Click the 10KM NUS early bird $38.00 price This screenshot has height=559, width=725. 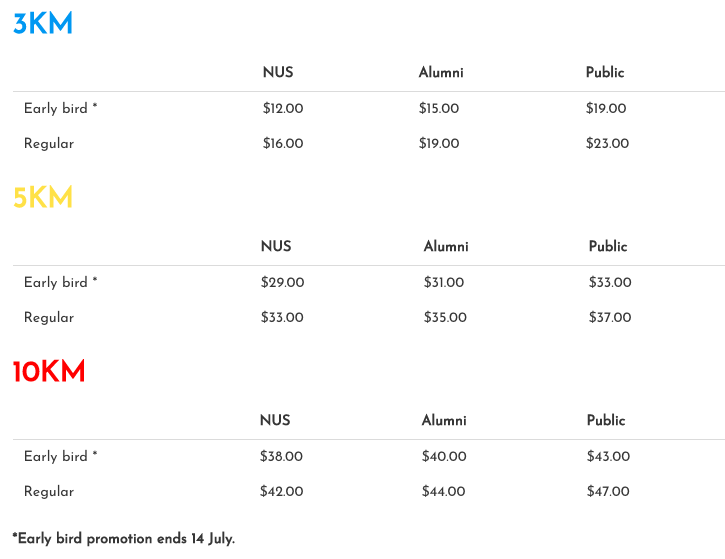[x=281, y=456]
